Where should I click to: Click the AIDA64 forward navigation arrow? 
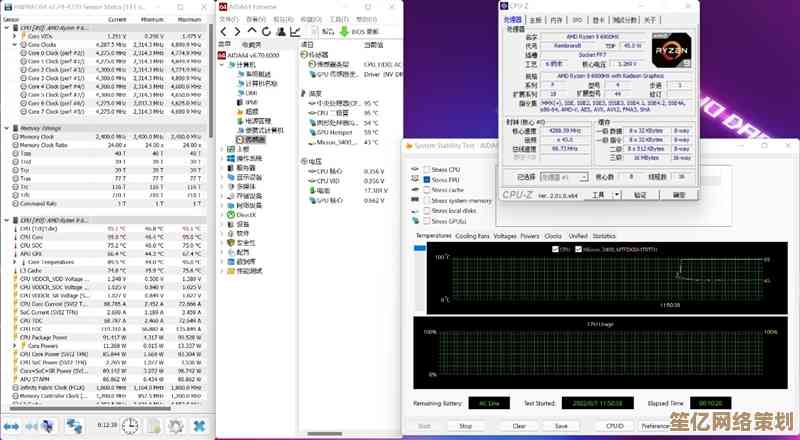(236, 31)
